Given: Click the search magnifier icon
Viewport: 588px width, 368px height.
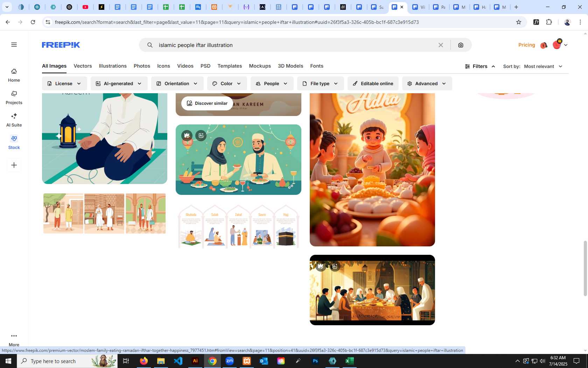Looking at the screenshot, I should point(150,45).
